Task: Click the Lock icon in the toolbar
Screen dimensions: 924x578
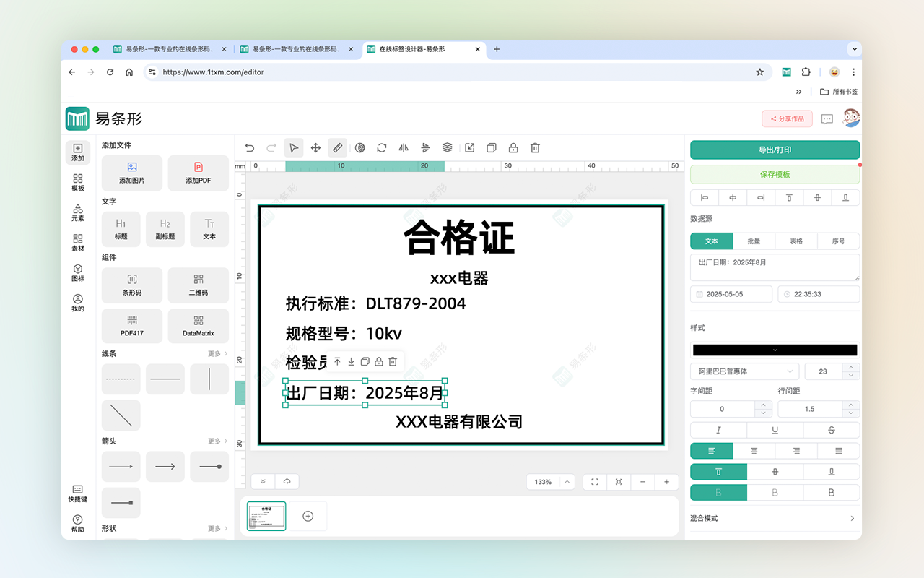Action: point(513,147)
